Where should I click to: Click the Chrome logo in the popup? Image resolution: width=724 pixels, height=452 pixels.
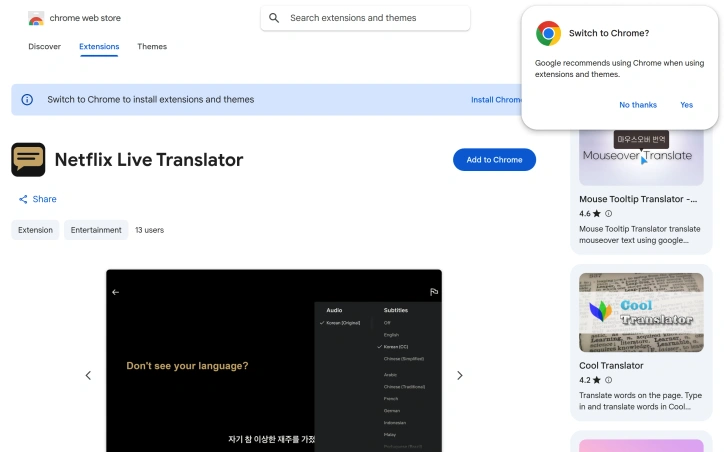coord(548,33)
